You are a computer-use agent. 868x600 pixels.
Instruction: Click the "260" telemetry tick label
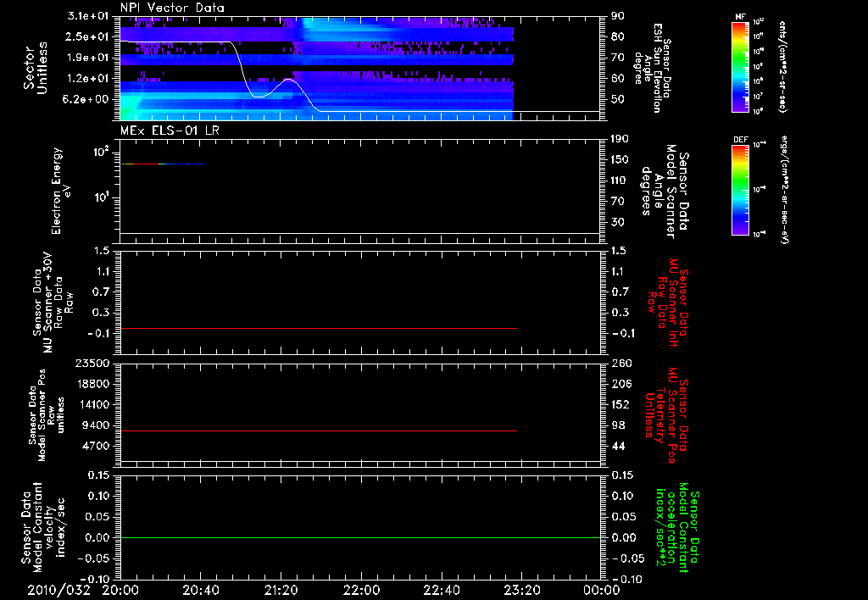[x=620, y=363]
